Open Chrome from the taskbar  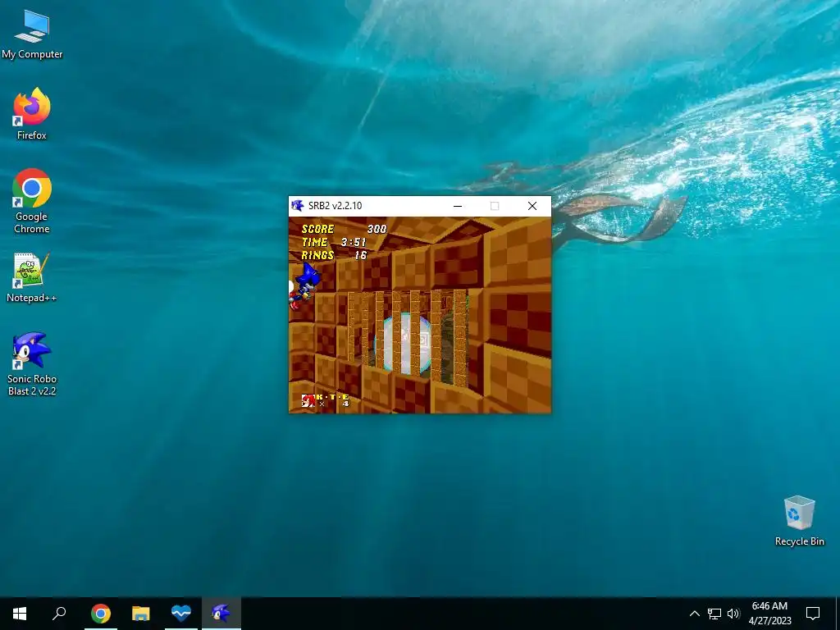(101, 614)
